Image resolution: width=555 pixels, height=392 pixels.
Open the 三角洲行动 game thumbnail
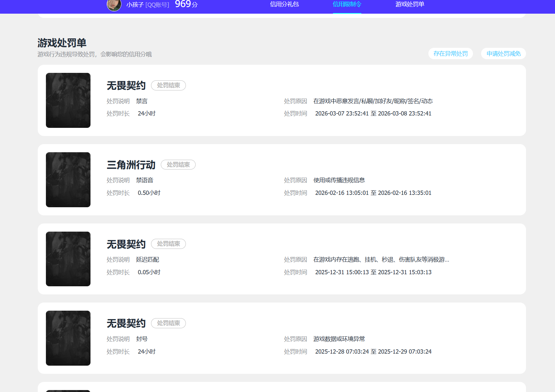click(68, 180)
